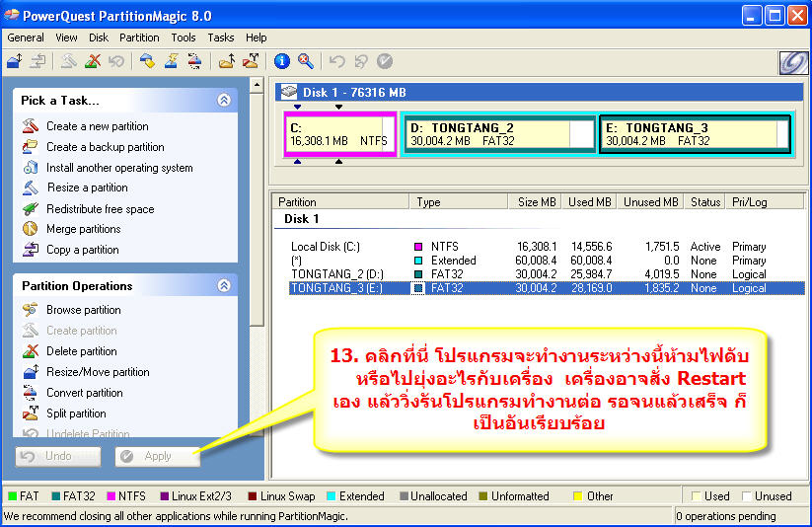Click the NTFS legend color swatch
The width and height of the screenshot is (812, 527).
pos(111,495)
